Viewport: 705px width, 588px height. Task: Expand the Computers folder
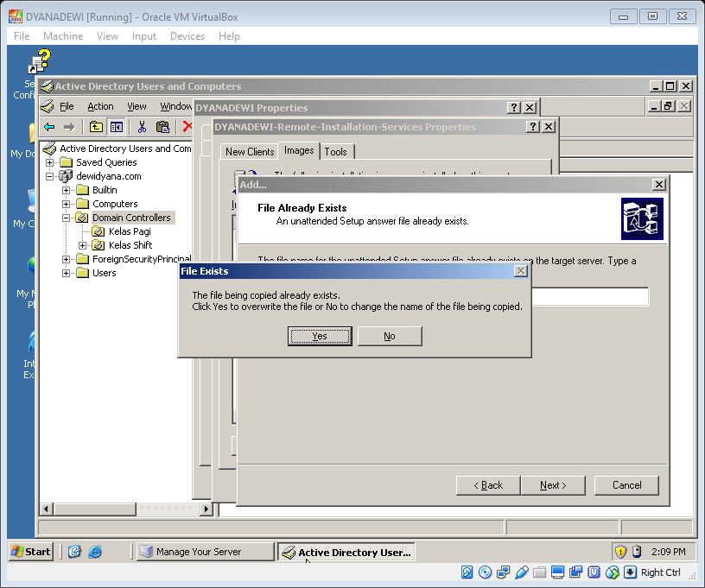point(66,204)
